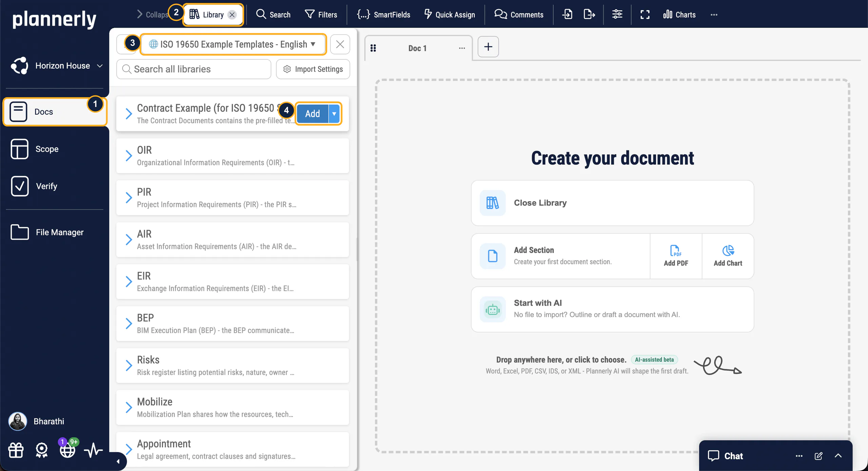Select the Doc 1 tab
Screen dimensions: 868x471
(x=417, y=48)
